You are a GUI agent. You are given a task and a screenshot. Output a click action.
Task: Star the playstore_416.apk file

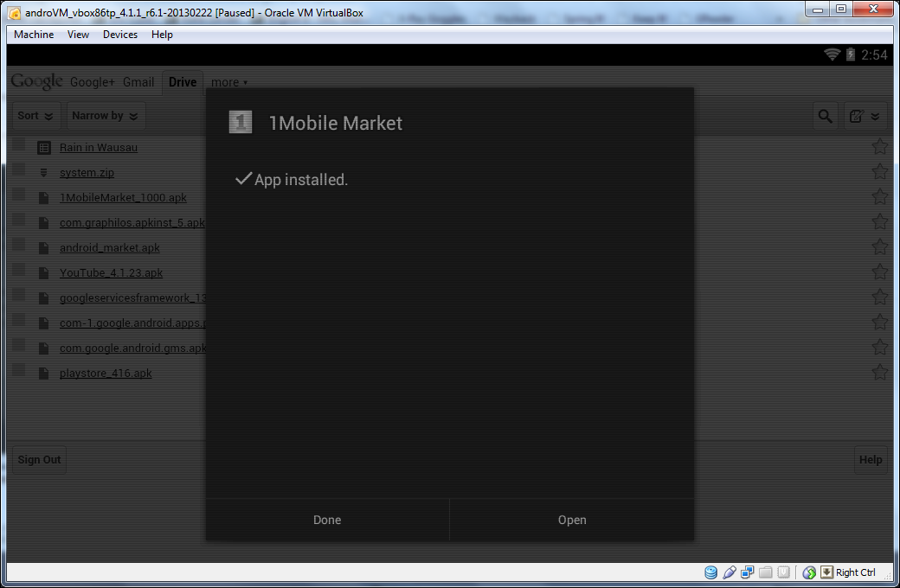tap(879, 372)
